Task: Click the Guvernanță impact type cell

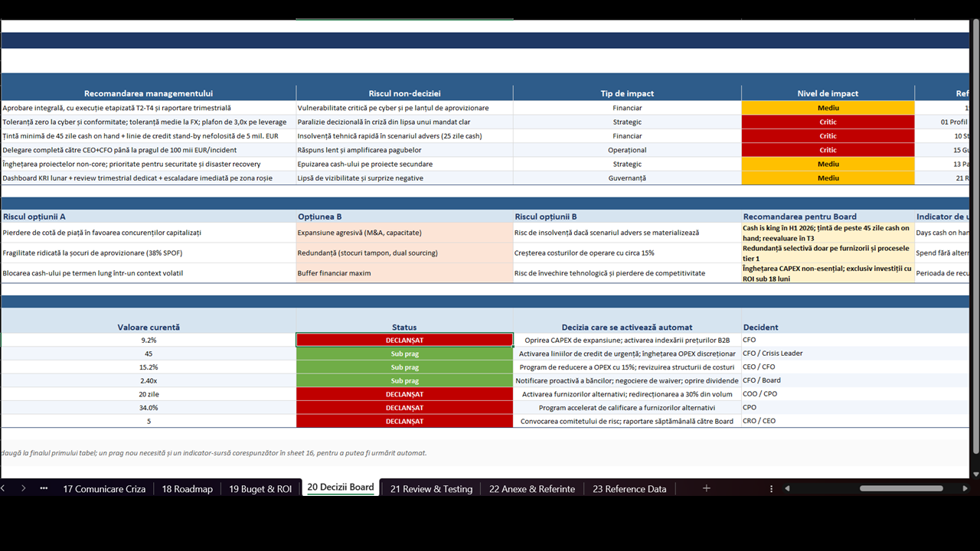Action: 627,178
